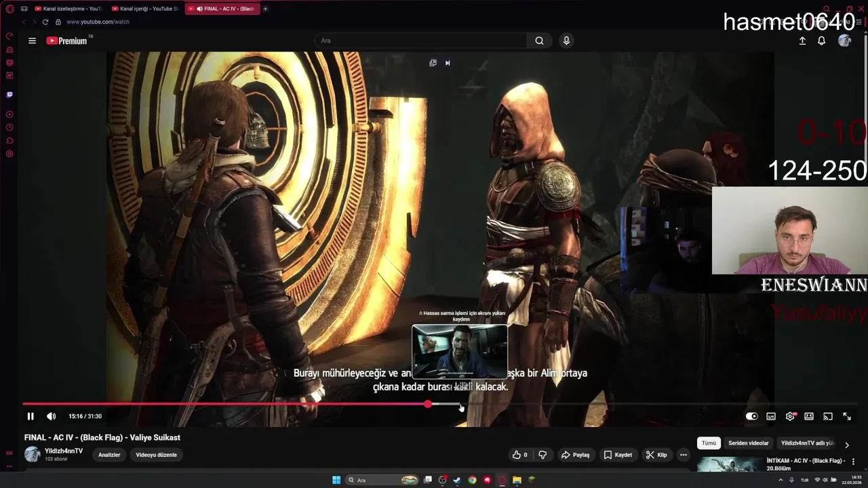This screenshot has height=488, width=868.
Task: Launch Steam from taskbar
Action: point(457,480)
